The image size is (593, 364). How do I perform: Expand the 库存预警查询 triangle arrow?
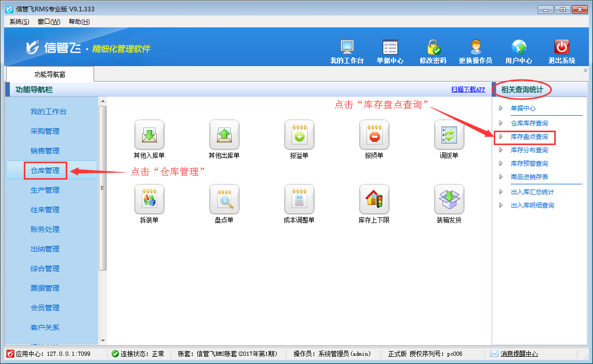coord(500,164)
